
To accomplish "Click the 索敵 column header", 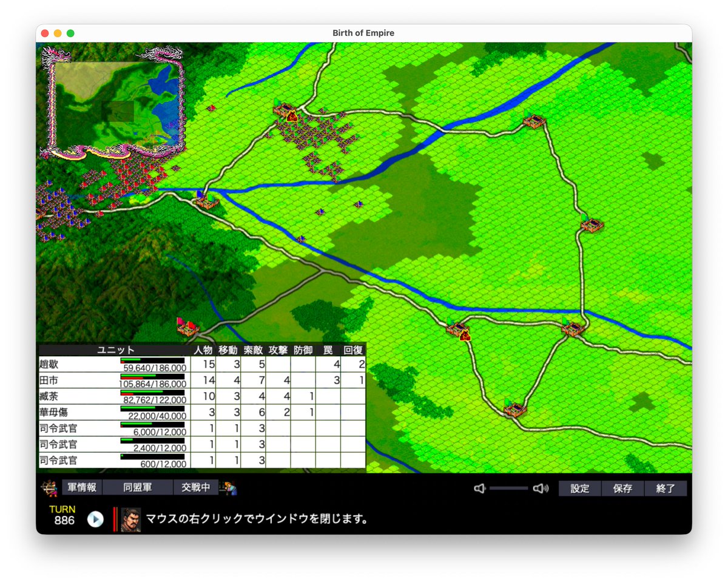I will click(253, 350).
